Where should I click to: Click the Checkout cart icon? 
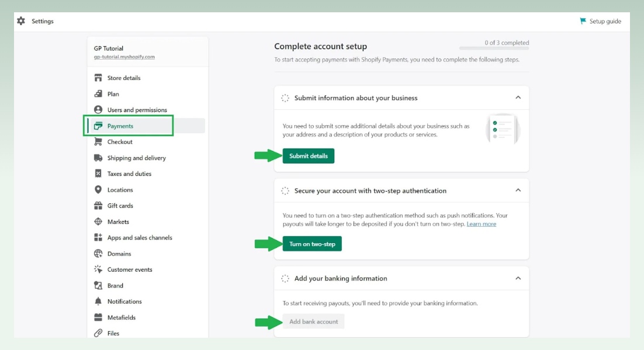[x=98, y=142]
